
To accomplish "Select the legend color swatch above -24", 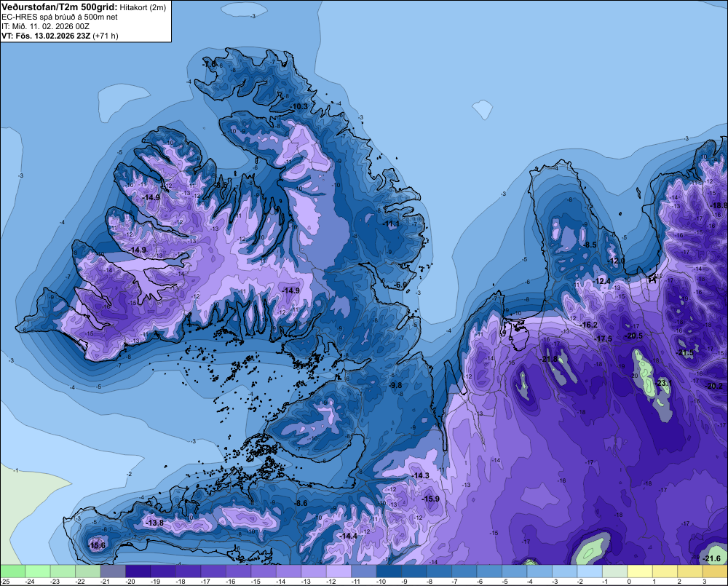I will tap(38, 571).
